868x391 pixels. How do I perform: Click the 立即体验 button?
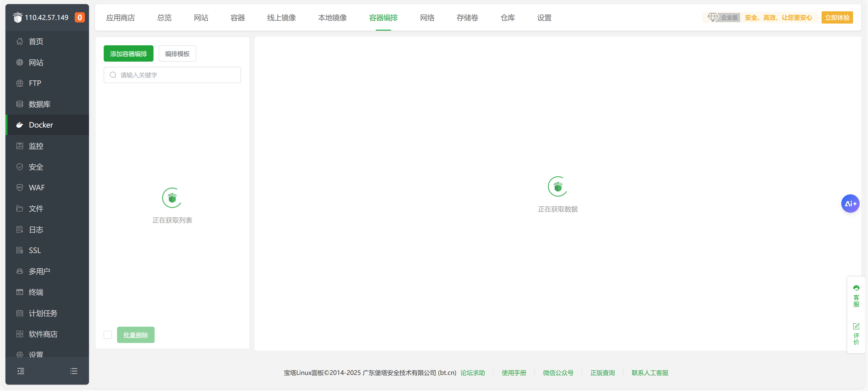coord(837,17)
